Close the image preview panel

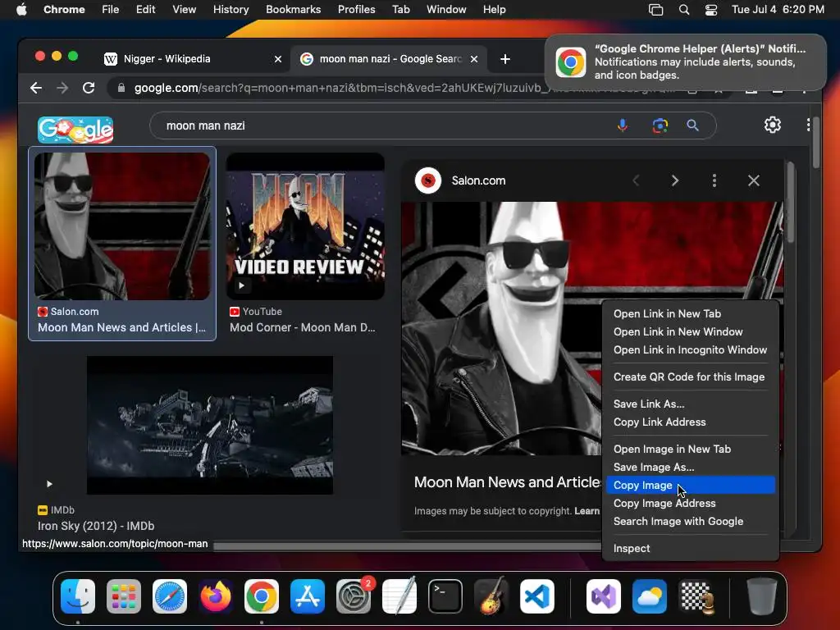(753, 180)
